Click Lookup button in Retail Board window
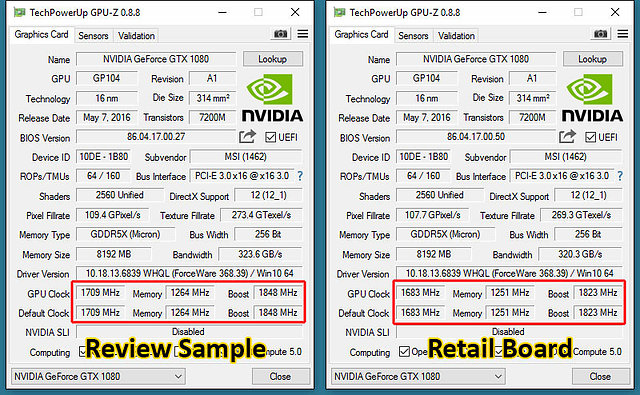640x395 pixels. point(593,59)
